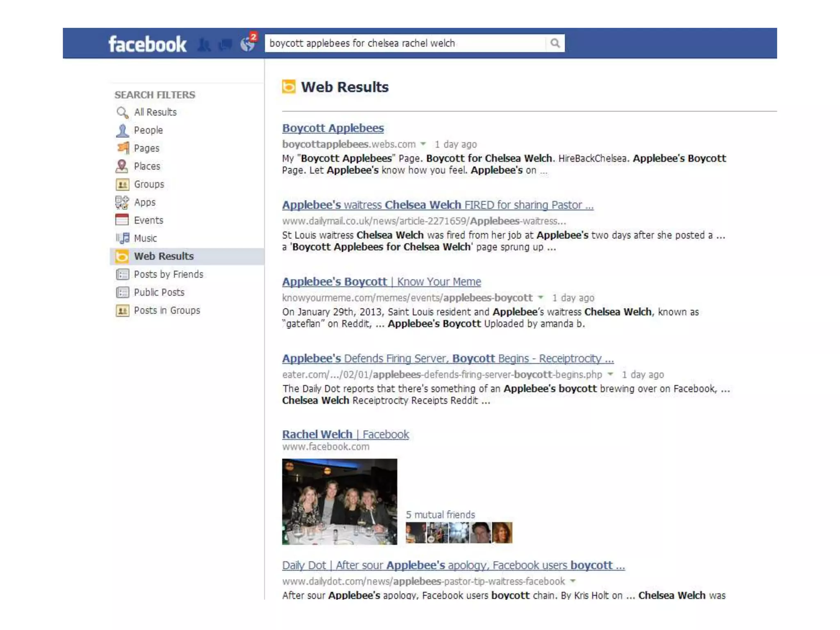Select the Places filter icon
This screenshot has width=840, height=630.
click(122, 167)
